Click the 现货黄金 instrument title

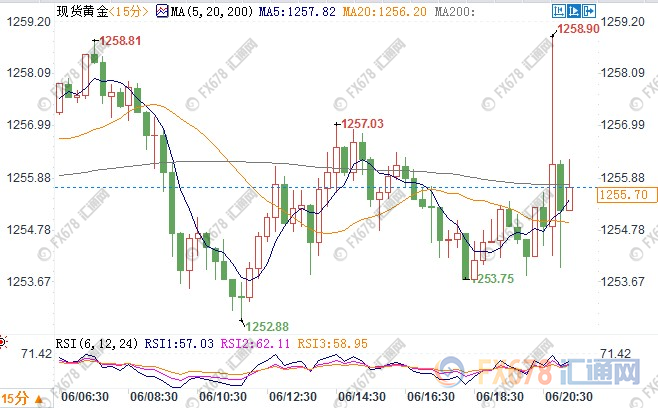80,10
